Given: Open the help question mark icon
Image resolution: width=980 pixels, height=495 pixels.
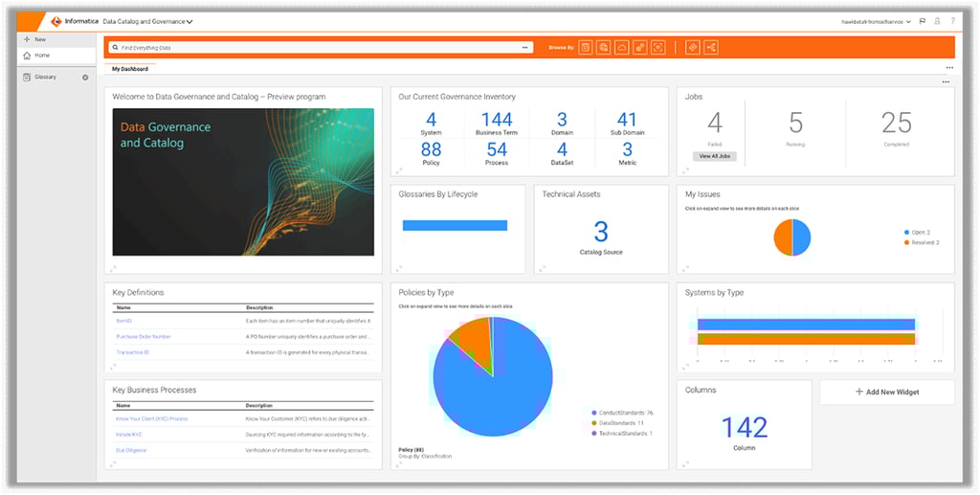Looking at the screenshot, I should pos(952,21).
